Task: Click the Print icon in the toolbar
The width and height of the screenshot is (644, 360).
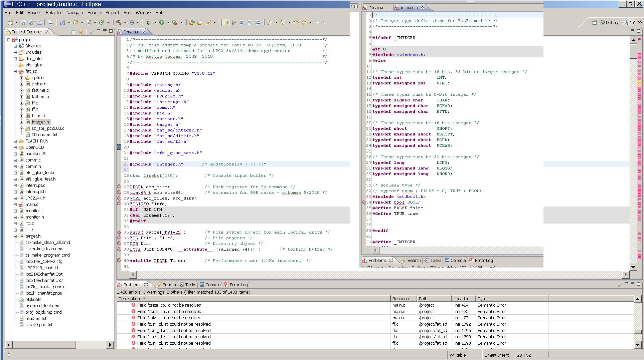Action: (x=39, y=22)
